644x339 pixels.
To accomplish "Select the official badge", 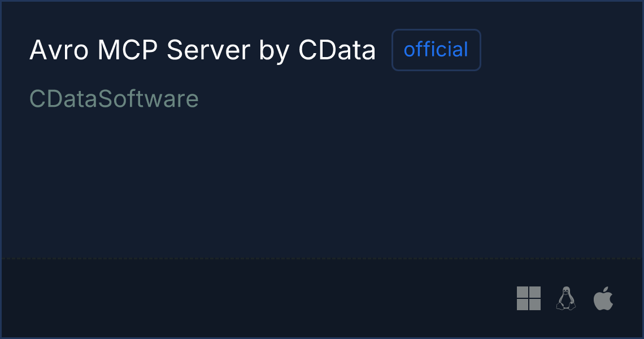I will coord(436,50).
